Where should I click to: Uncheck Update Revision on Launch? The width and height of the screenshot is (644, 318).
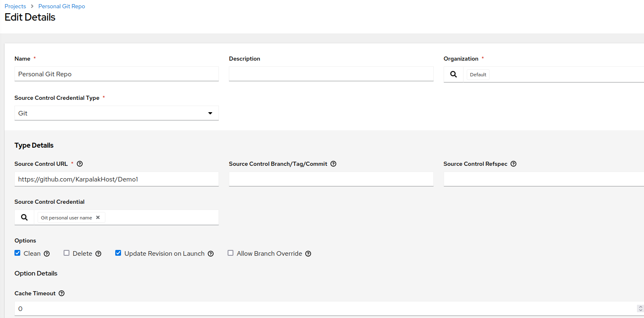tap(118, 253)
